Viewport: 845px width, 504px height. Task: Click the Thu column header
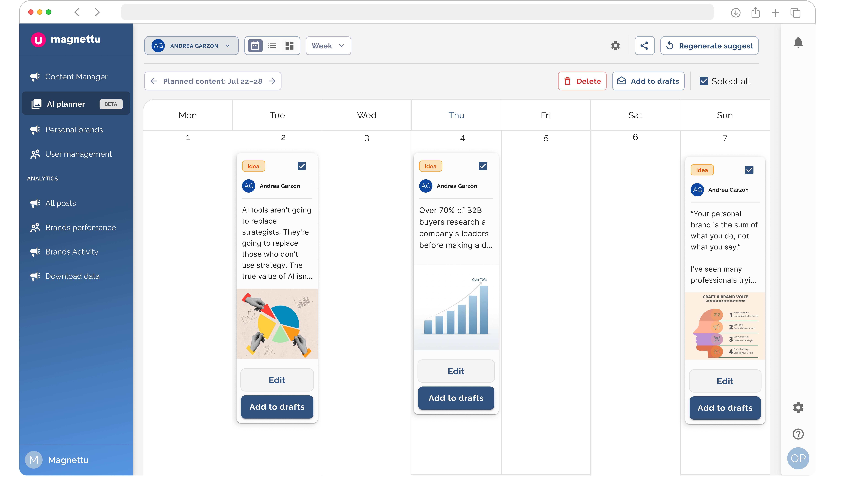click(x=456, y=115)
